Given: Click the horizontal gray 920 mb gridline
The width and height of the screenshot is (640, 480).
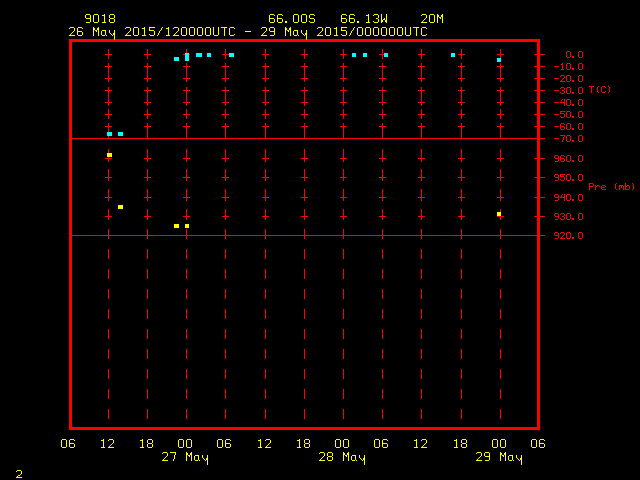Looking at the screenshot, I should pos(300,235).
